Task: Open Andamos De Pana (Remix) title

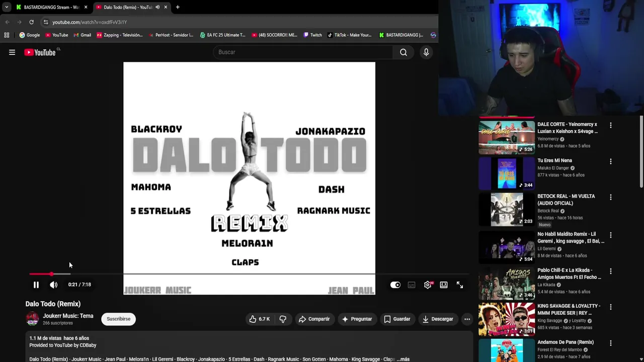Action: click(x=566, y=342)
